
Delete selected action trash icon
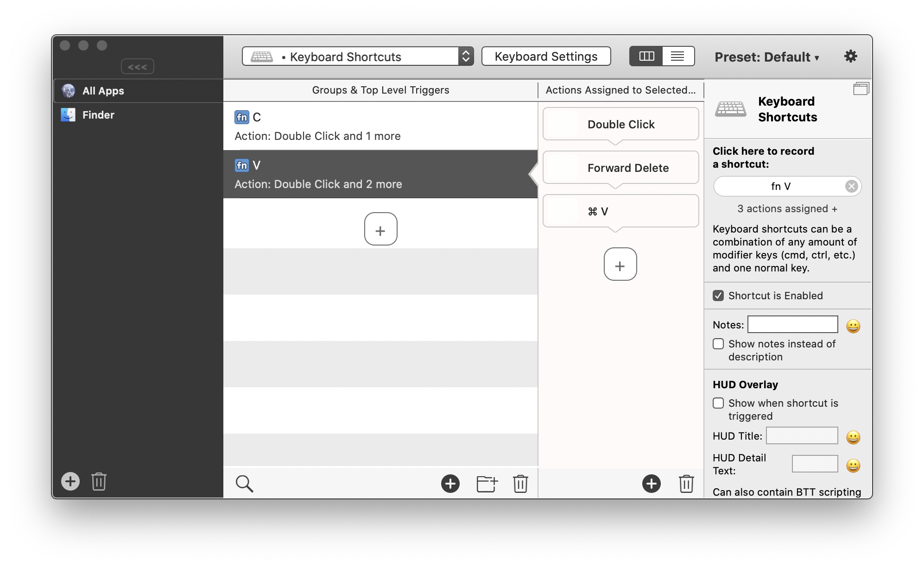(x=686, y=484)
